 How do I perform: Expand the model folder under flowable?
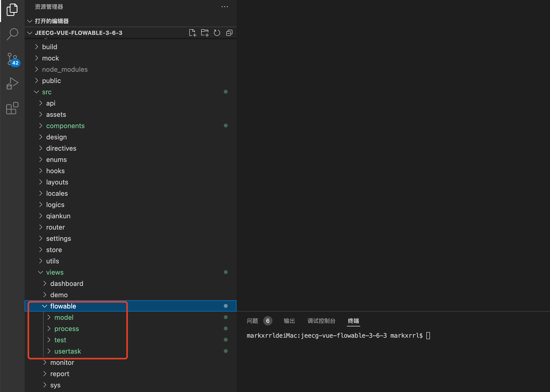[x=130, y=317]
